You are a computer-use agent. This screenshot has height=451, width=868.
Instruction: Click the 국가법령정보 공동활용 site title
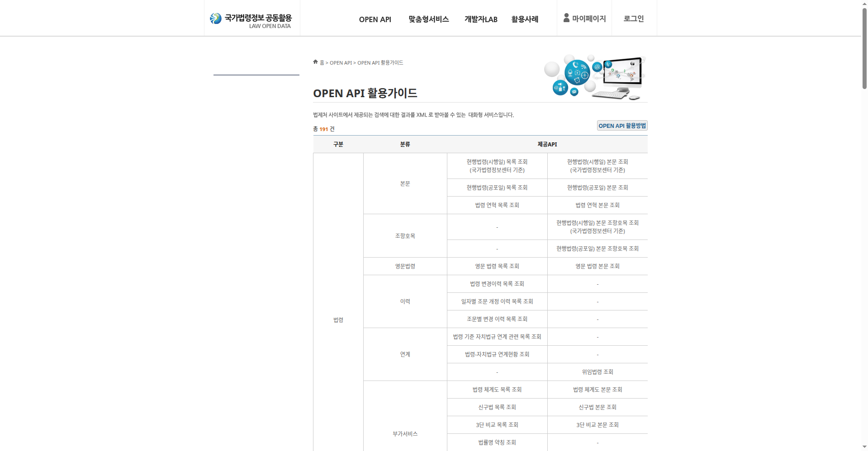258,18
